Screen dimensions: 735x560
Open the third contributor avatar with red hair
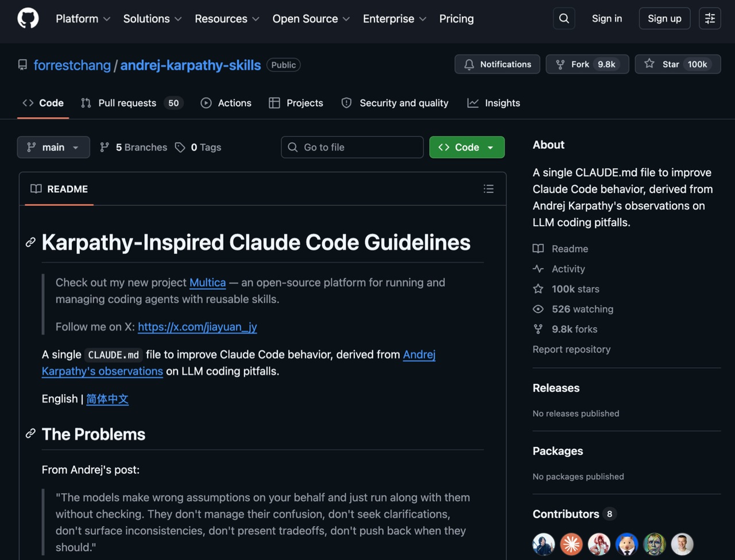(x=599, y=544)
